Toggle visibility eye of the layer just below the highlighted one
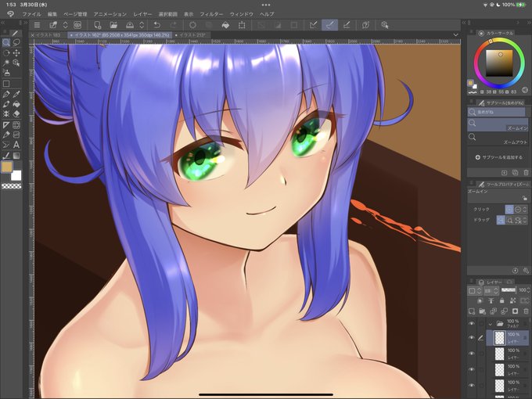532x399 pixels. tap(471, 354)
